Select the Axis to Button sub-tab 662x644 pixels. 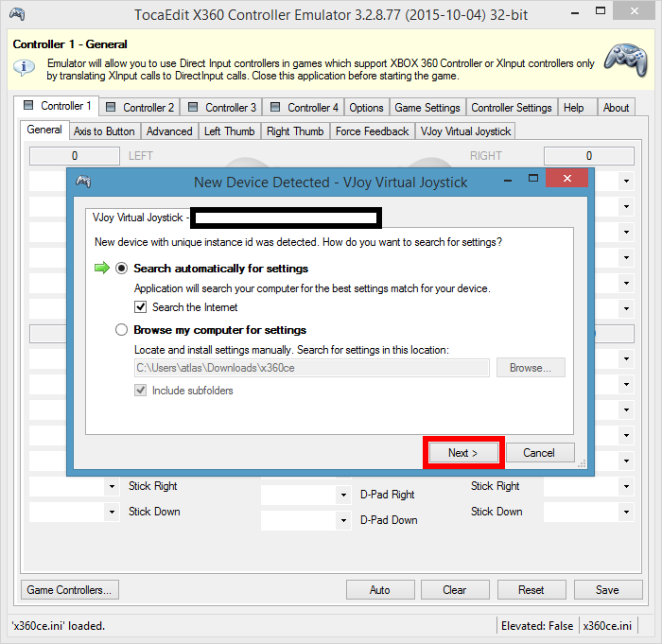tap(104, 131)
